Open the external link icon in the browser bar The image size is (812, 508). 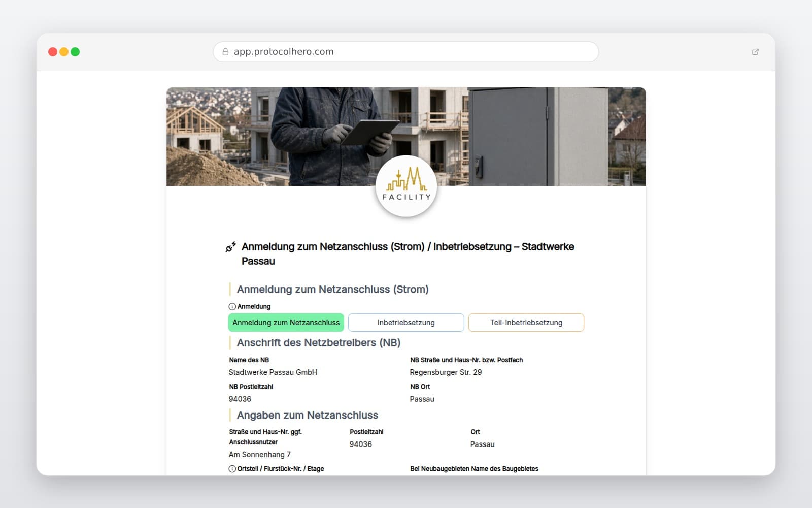tap(755, 52)
